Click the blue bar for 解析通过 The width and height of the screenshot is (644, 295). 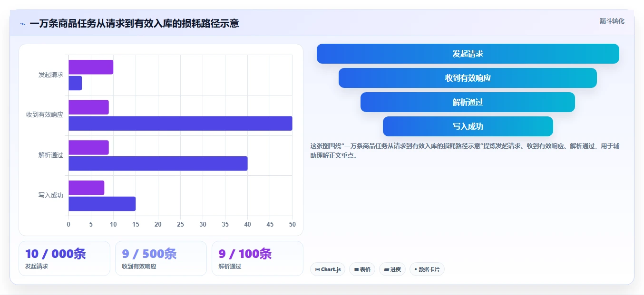(x=158, y=163)
